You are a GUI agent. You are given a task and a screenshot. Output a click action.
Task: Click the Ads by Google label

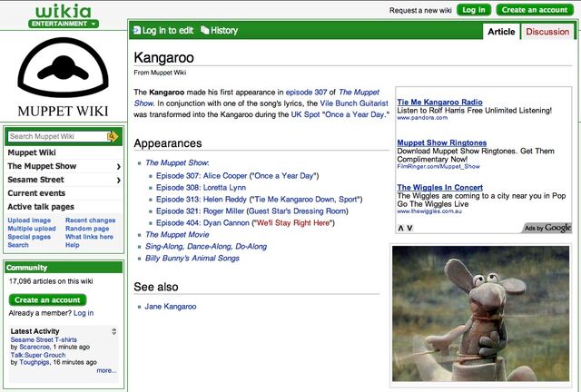[547, 228]
